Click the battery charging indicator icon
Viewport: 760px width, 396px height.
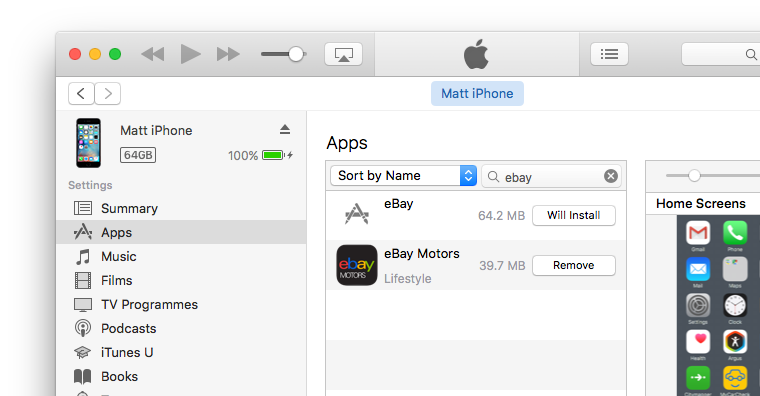[x=277, y=155]
